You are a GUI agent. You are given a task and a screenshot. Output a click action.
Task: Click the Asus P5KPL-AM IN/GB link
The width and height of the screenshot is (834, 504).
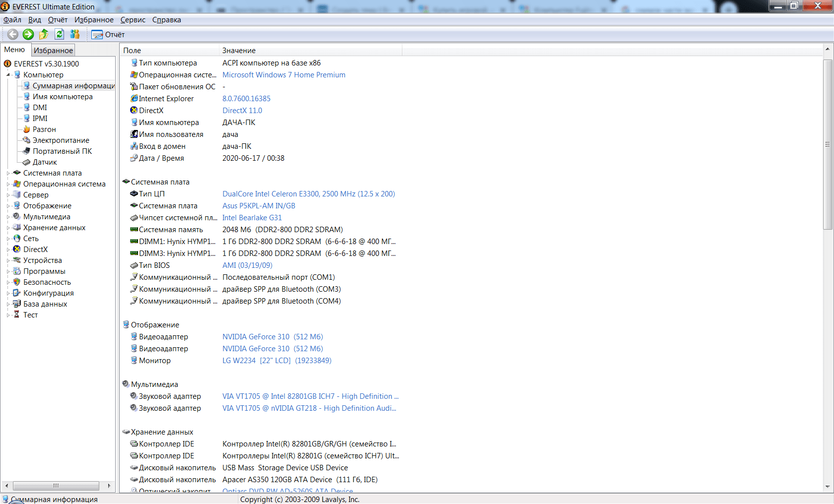tap(259, 206)
